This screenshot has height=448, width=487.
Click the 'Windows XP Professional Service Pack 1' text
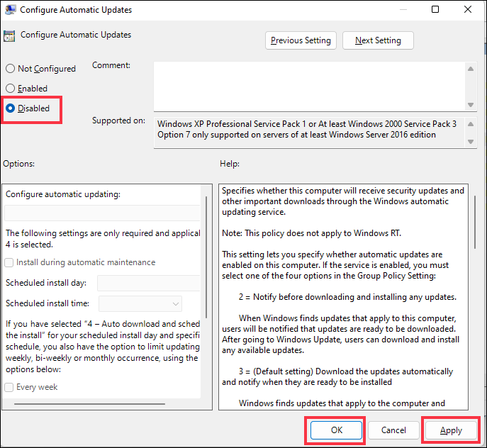click(x=231, y=124)
